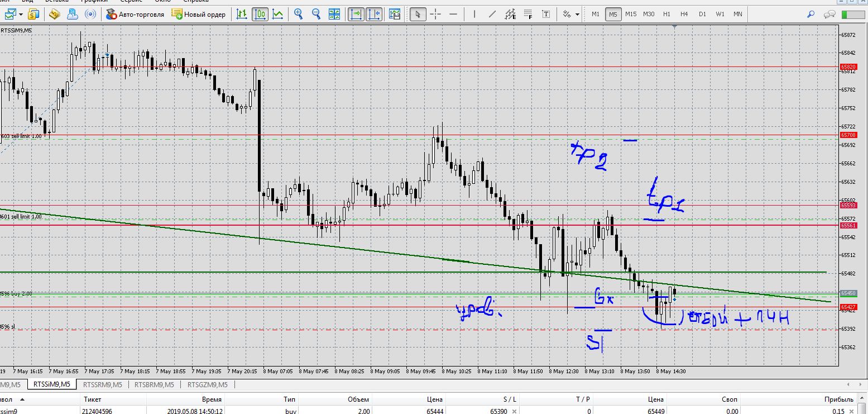
Task: Open a new chart window
Action: (10, 14)
